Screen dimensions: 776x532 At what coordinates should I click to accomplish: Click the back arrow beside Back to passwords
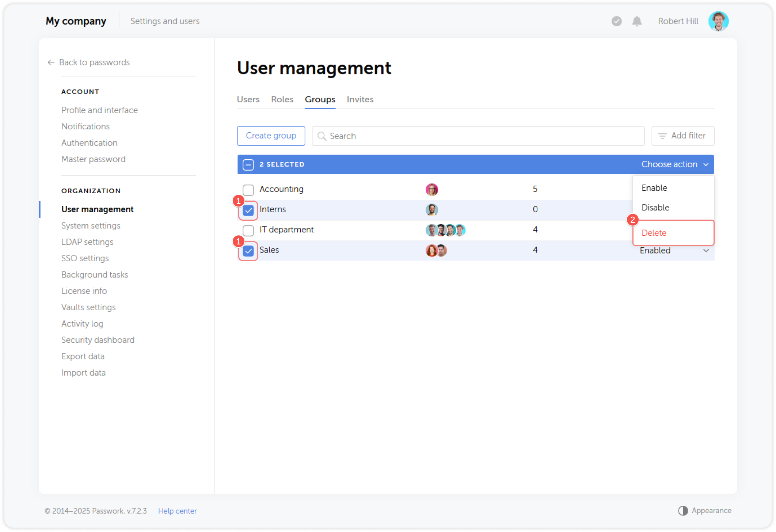point(51,62)
